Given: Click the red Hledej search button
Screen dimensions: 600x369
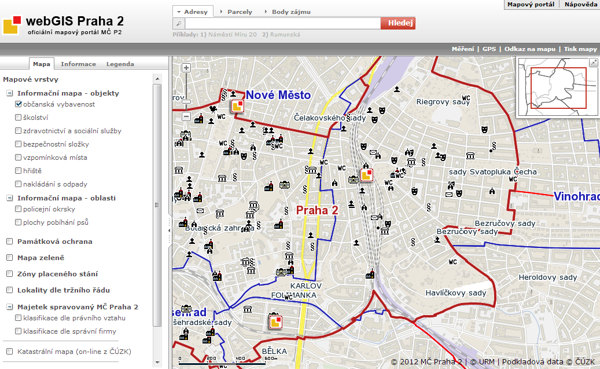Looking at the screenshot, I should pyautogui.click(x=398, y=23).
